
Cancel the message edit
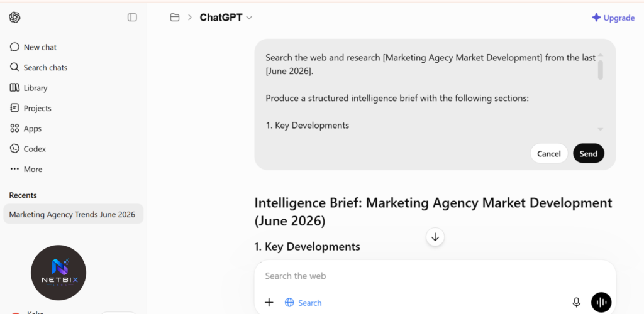click(x=548, y=154)
